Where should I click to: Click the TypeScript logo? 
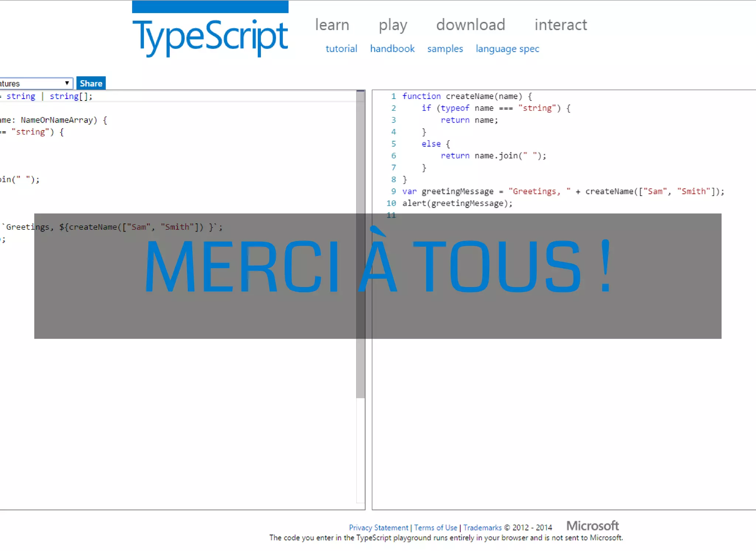pos(210,30)
